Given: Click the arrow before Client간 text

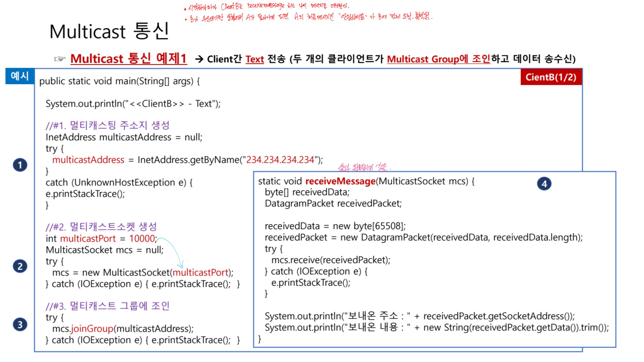Looking at the screenshot, I should coord(199,59).
